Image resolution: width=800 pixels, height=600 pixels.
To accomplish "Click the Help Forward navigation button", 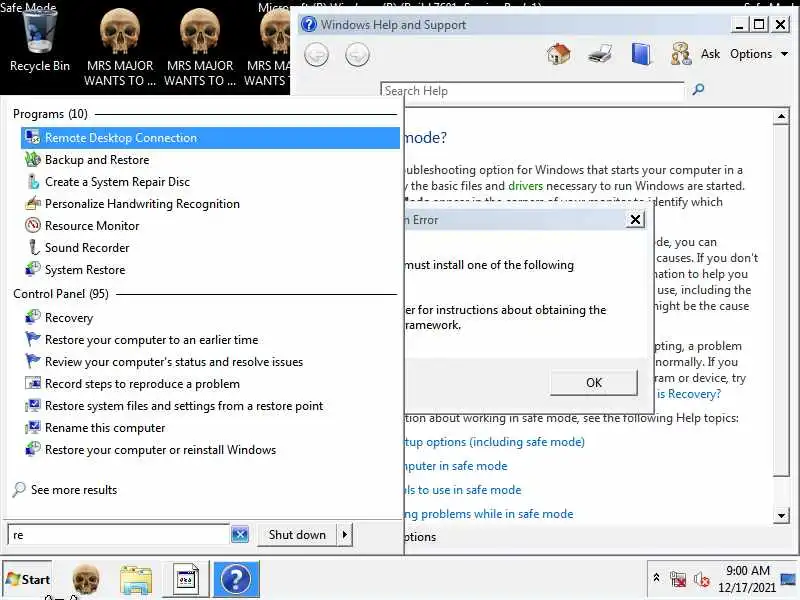I will click(x=357, y=55).
